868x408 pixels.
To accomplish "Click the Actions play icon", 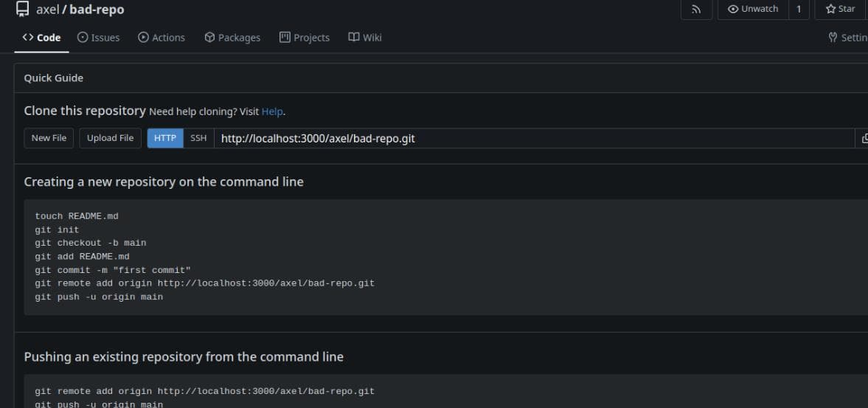I will pos(143,38).
